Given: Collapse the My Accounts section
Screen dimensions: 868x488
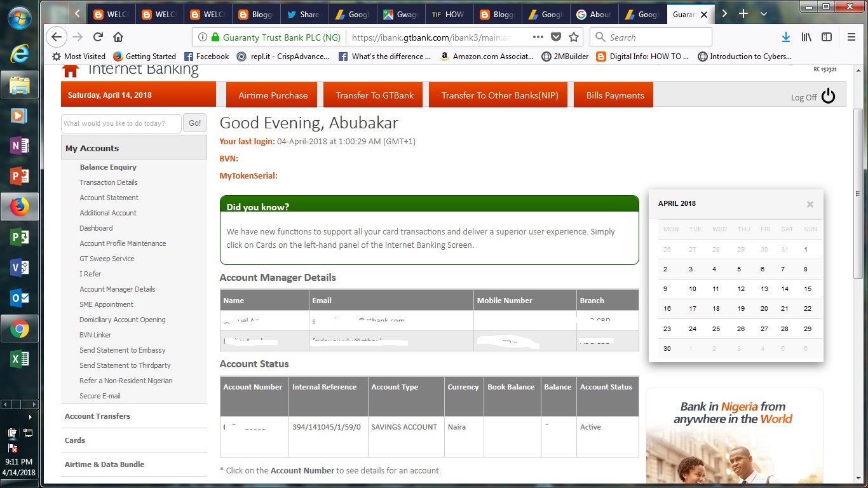Looking at the screenshot, I should click(x=134, y=148).
